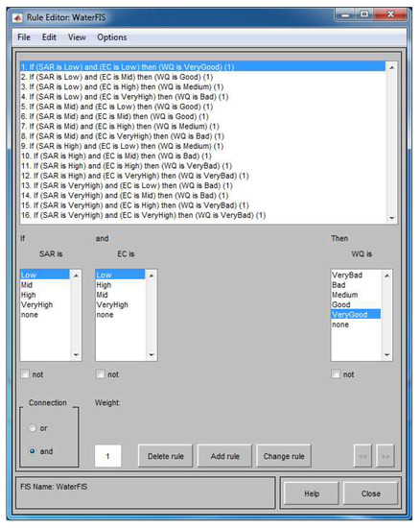The height and width of the screenshot is (528, 420).
Task: Click SAR listbox scroll down arrow
Action: [76, 355]
